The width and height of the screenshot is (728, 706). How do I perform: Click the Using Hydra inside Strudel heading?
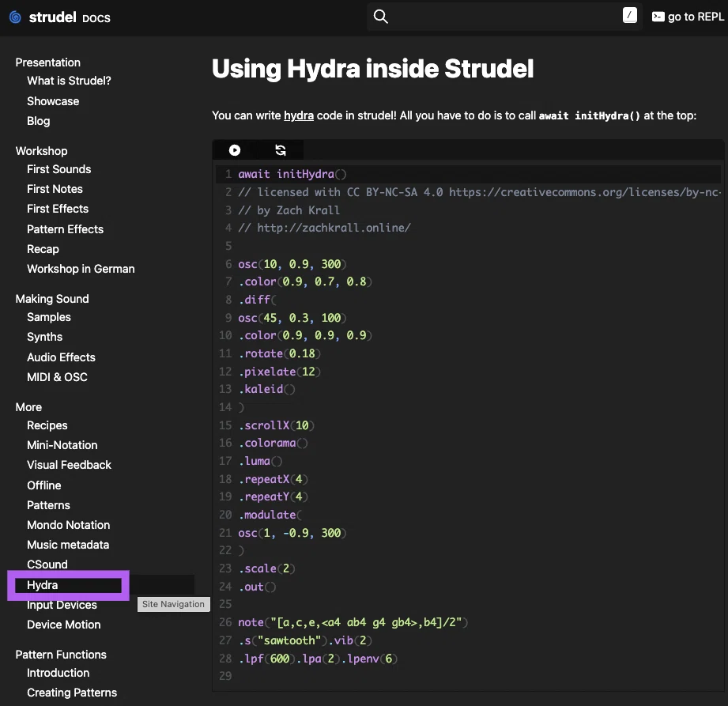[372, 69]
